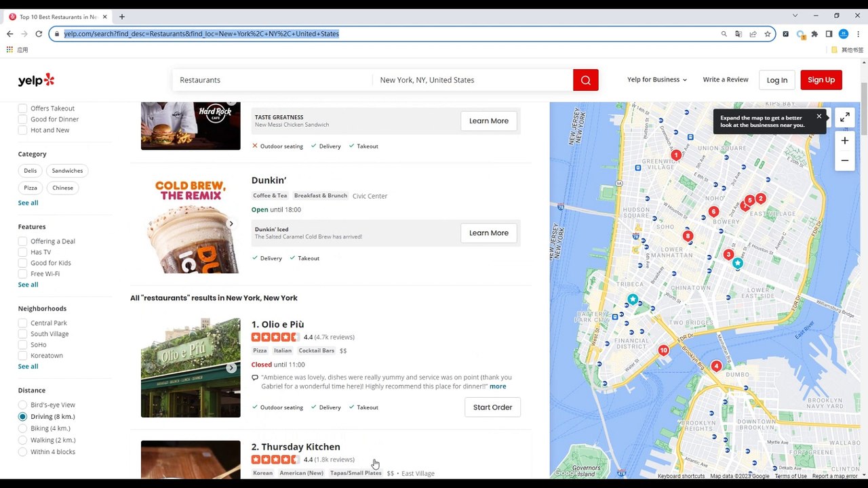Click the red search magnifier button
The image size is (868, 488).
click(585, 80)
